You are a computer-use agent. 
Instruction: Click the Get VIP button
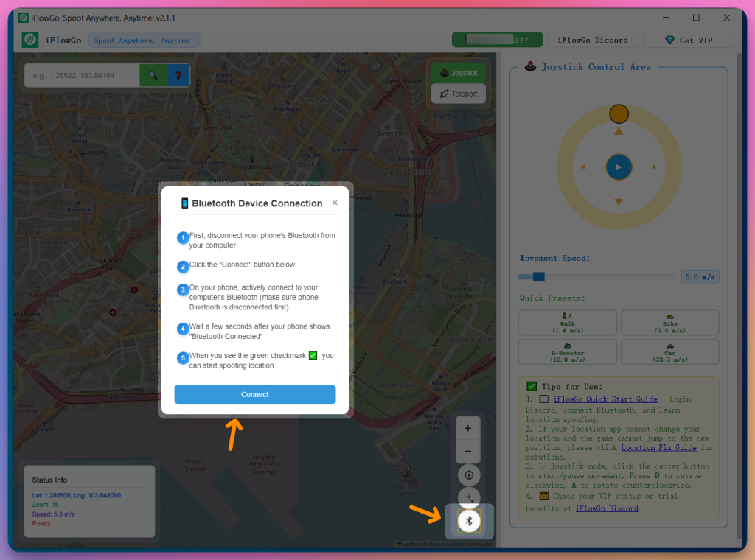pyautogui.click(x=689, y=40)
